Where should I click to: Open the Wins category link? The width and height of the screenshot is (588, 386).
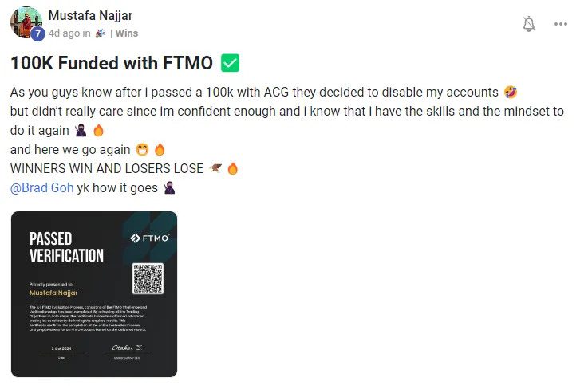tap(127, 33)
